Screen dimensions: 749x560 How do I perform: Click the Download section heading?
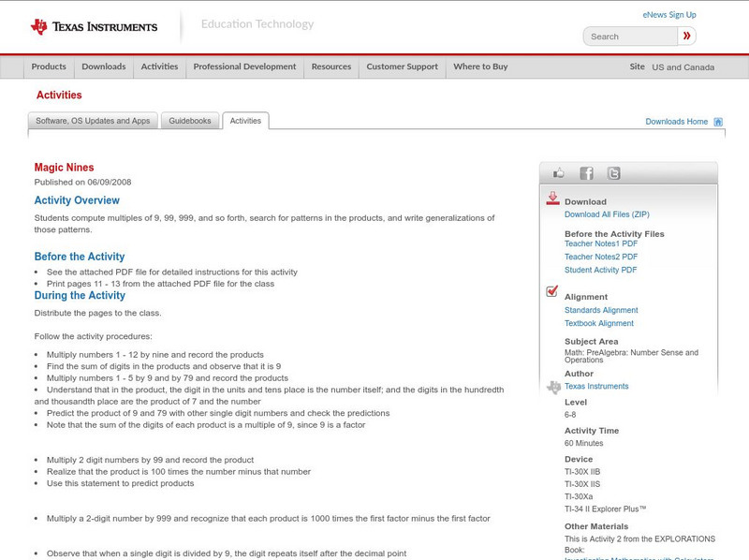[x=585, y=201]
